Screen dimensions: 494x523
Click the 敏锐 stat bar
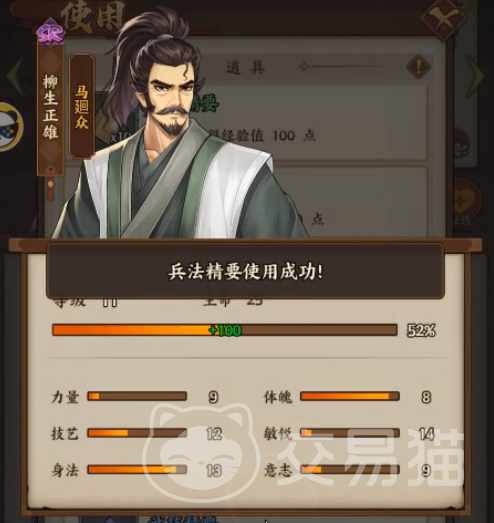[x=350, y=433]
